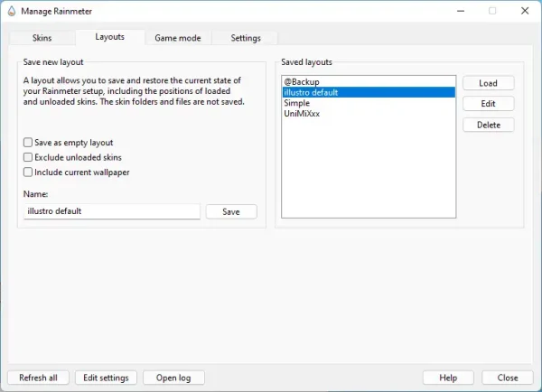
Task: Select @Backup in saved layouts
Action: tap(369, 82)
